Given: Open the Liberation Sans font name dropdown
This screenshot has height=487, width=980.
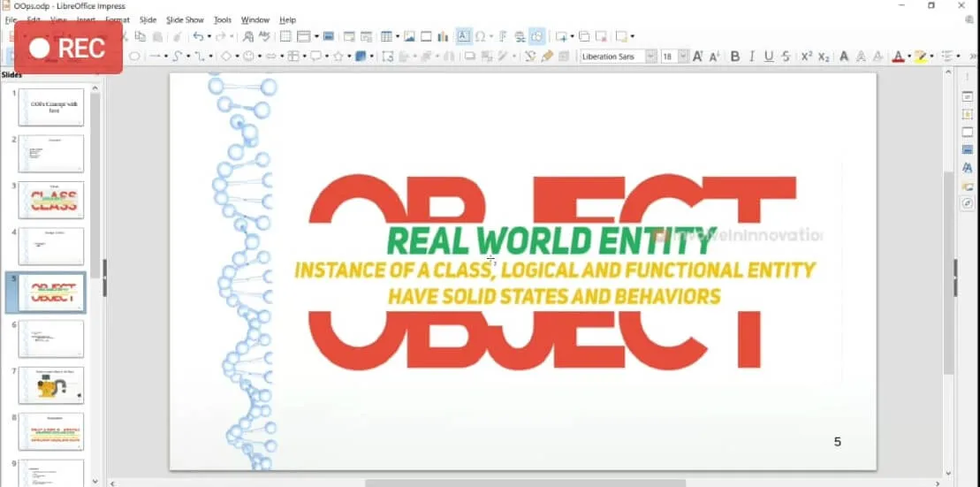Looking at the screenshot, I should (651, 57).
